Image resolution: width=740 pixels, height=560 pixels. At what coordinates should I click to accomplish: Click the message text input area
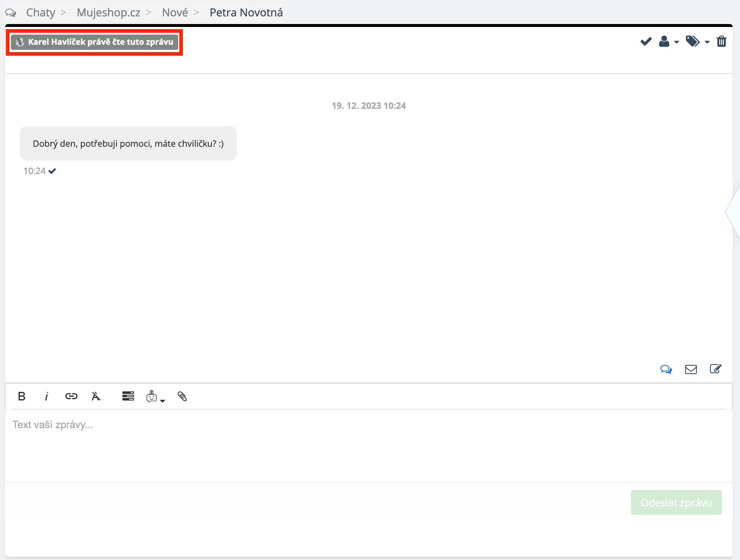point(368,444)
